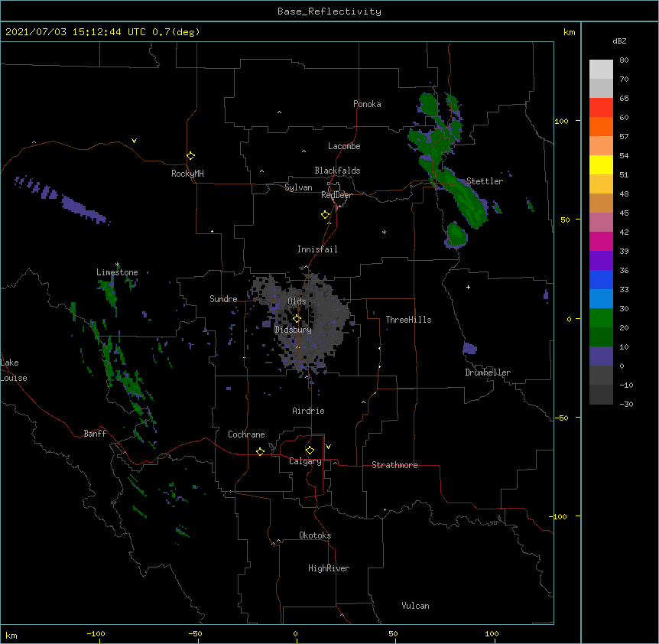Pick the magenta 42-39 dBZ legend swatch
Screen dimensions: 659x644
(x=601, y=241)
